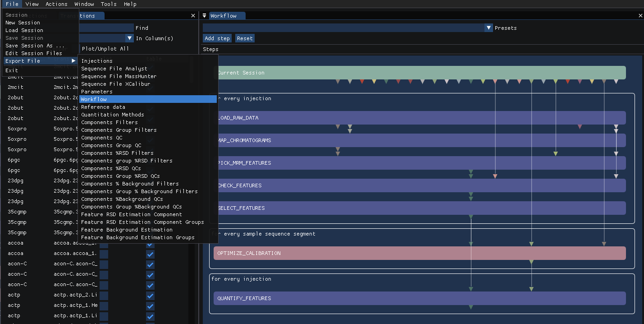Choose Components Group Filters export option
The width and height of the screenshot is (644, 324).
[148, 130]
